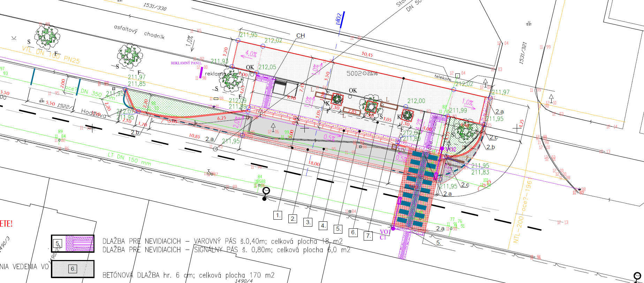Select the CH leader label
Image resolution: width=644 pixels, height=283 pixels.
click(300, 36)
